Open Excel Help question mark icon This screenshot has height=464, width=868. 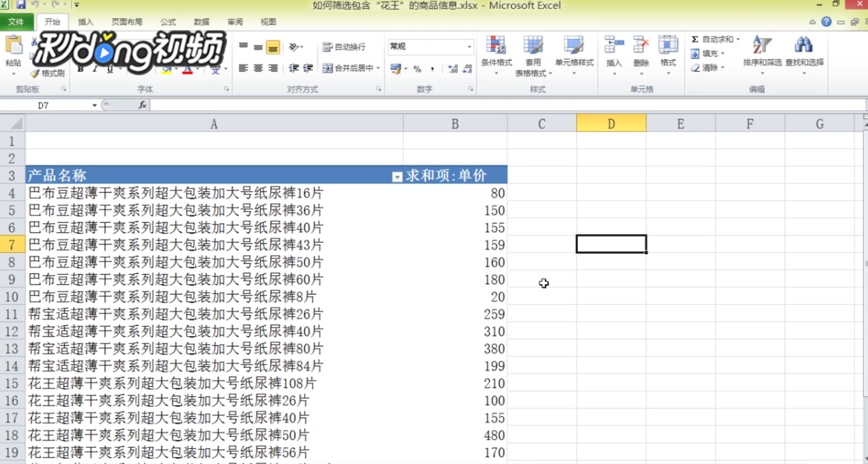coord(826,22)
